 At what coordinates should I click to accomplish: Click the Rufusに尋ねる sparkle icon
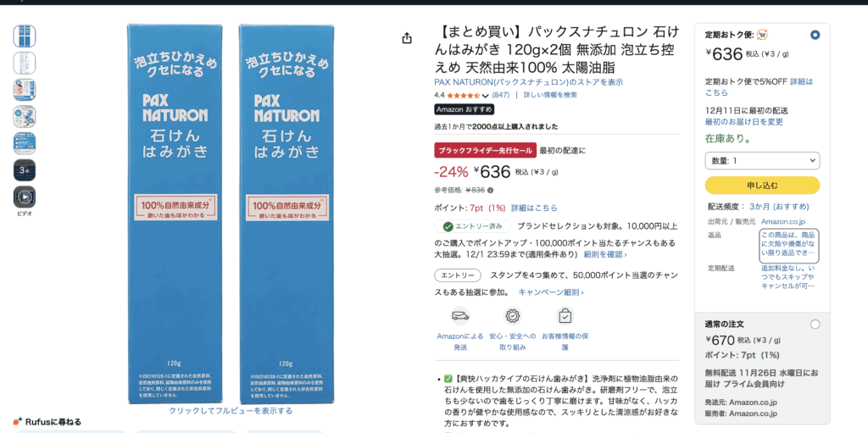pos(18,421)
